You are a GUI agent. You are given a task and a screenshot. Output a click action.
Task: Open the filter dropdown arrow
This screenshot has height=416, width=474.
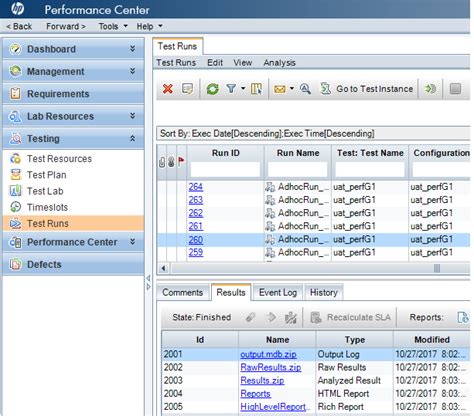click(243, 88)
